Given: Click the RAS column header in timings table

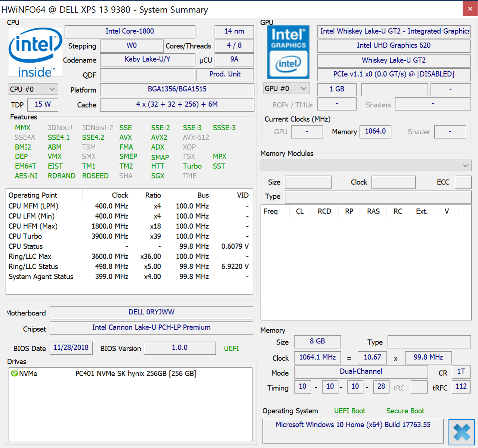Looking at the screenshot, I should point(373,211).
